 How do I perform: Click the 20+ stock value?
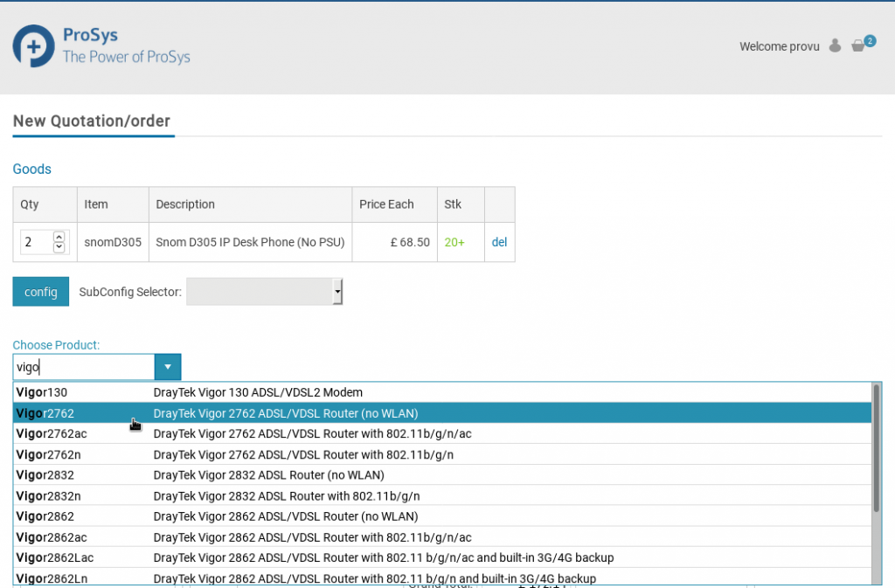point(454,242)
